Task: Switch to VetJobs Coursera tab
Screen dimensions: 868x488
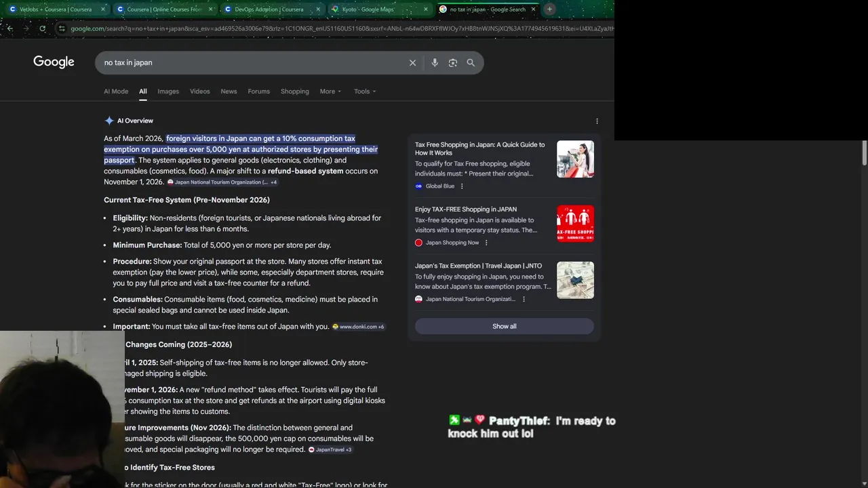Action: pyautogui.click(x=57, y=9)
